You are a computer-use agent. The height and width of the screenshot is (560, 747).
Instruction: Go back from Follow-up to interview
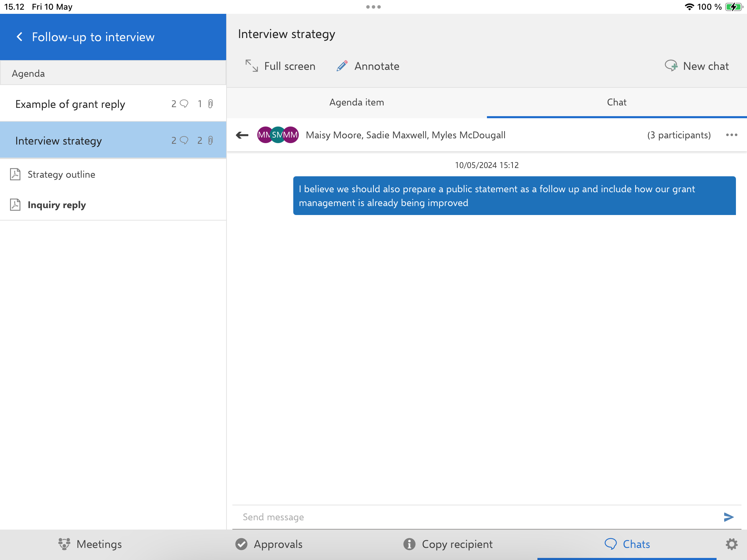(20, 37)
